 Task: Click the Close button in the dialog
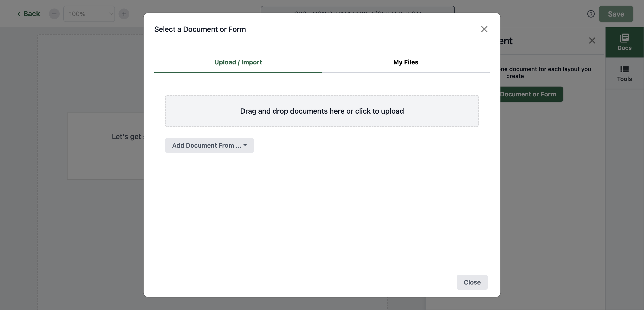coord(472,282)
